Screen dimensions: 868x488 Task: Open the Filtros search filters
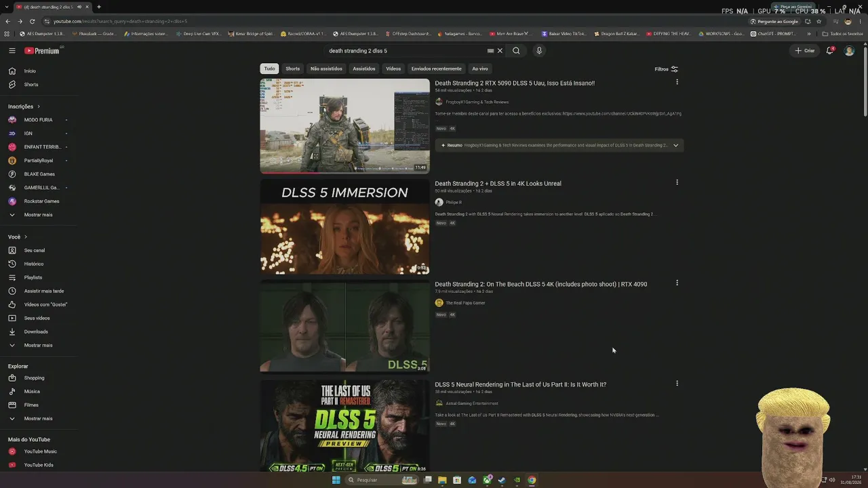point(666,68)
